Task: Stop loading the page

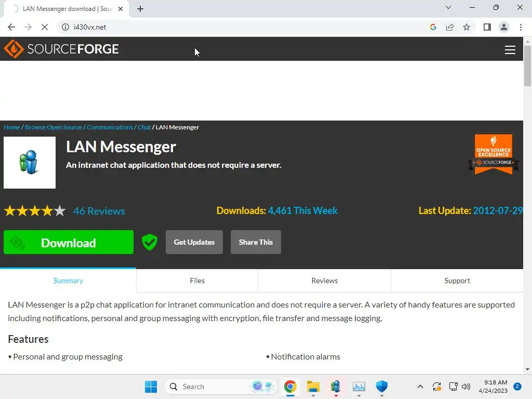Action: point(45,27)
